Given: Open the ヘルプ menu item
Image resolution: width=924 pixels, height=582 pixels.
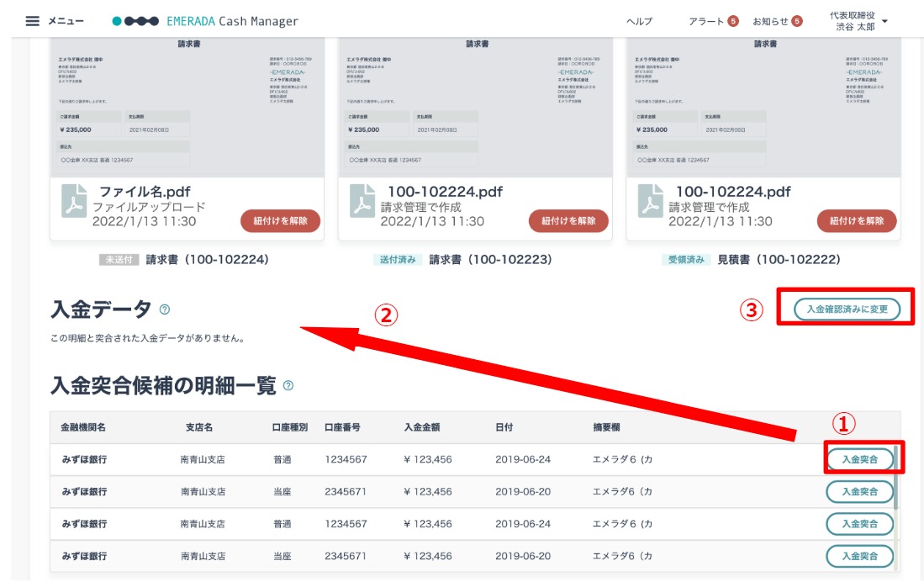Looking at the screenshot, I should coord(639,21).
